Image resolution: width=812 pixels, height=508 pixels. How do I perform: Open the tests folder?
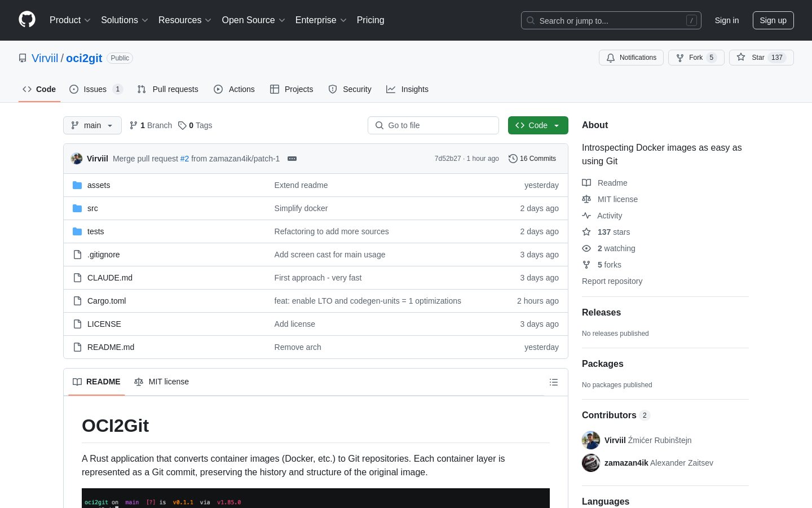96,231
